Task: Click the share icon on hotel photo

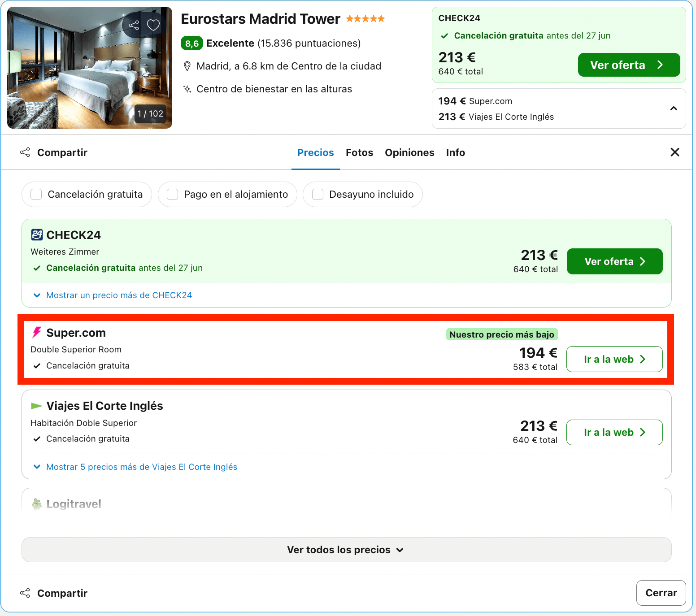Action: (x=134, y=25)
